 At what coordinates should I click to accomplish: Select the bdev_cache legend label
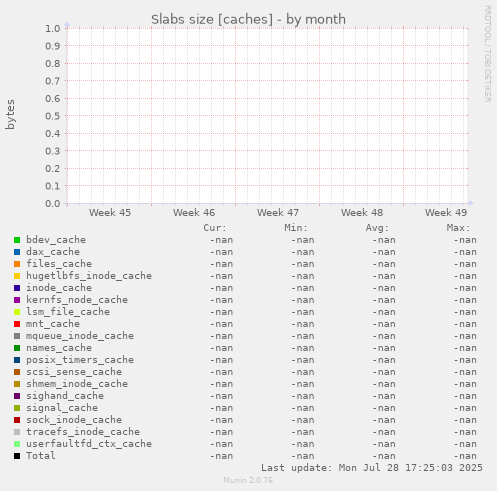(x=56, y=240)
